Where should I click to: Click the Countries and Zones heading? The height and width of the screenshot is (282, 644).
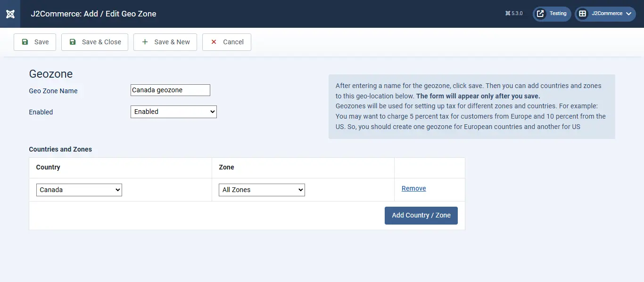(x=60, y=149)
